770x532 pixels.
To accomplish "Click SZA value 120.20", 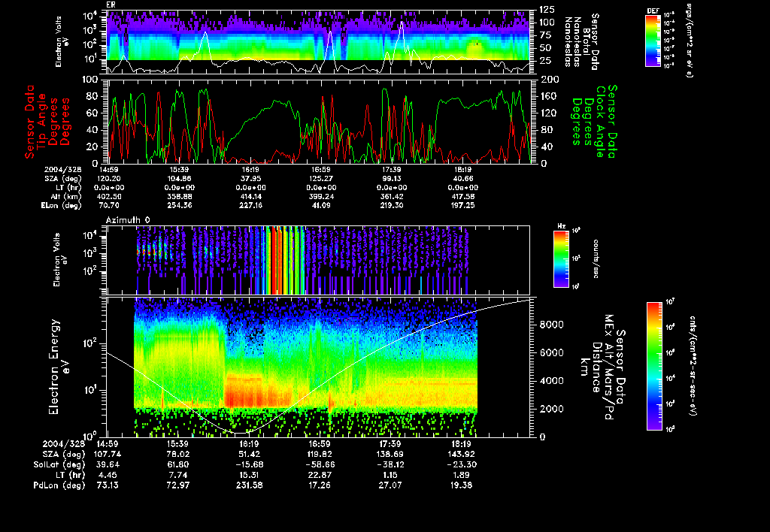I will (x=109, y=179).
